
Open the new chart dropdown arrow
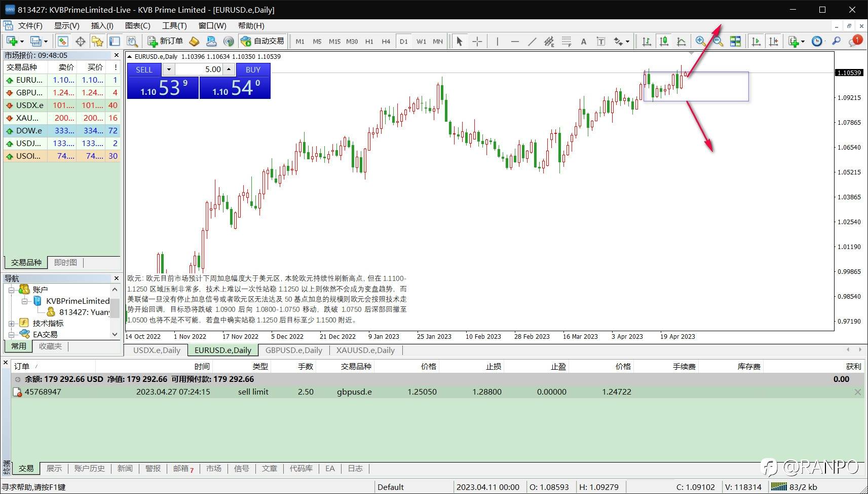22,42
